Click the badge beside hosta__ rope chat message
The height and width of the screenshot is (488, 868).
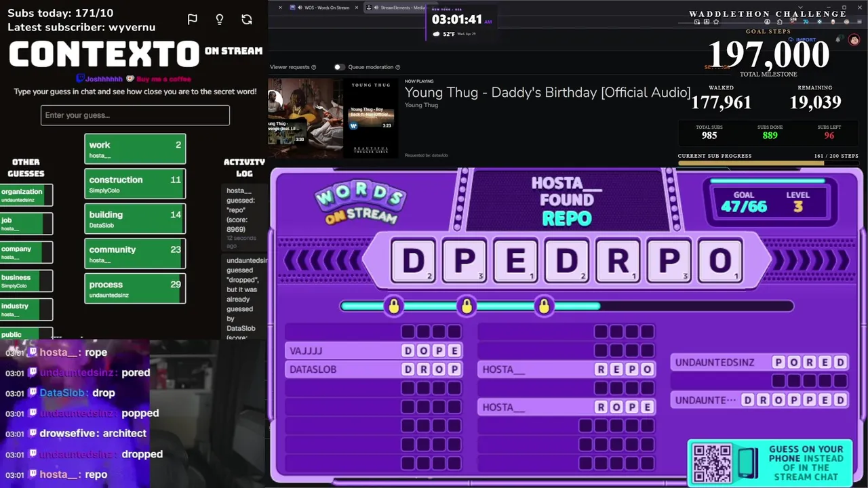pos(33,352)
